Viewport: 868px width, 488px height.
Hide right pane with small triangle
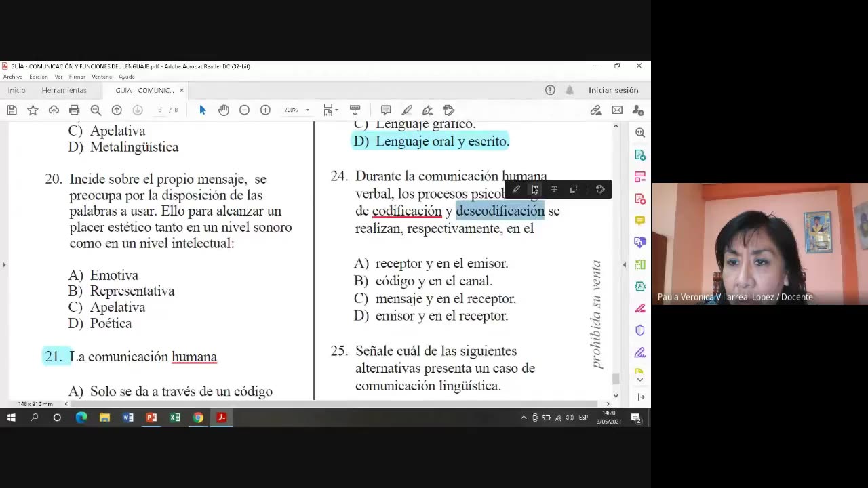pos(625,264)
